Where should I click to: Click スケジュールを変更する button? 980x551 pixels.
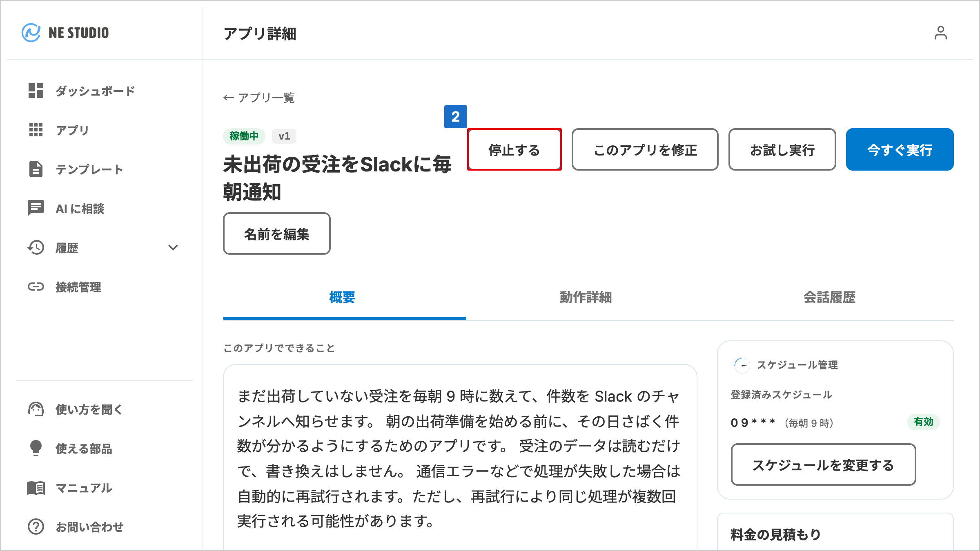823,464
